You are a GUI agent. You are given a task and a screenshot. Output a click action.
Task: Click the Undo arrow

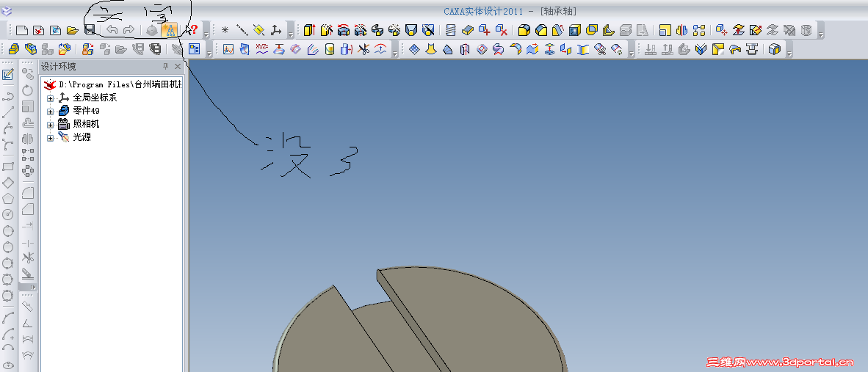click(x=112, y=30)
